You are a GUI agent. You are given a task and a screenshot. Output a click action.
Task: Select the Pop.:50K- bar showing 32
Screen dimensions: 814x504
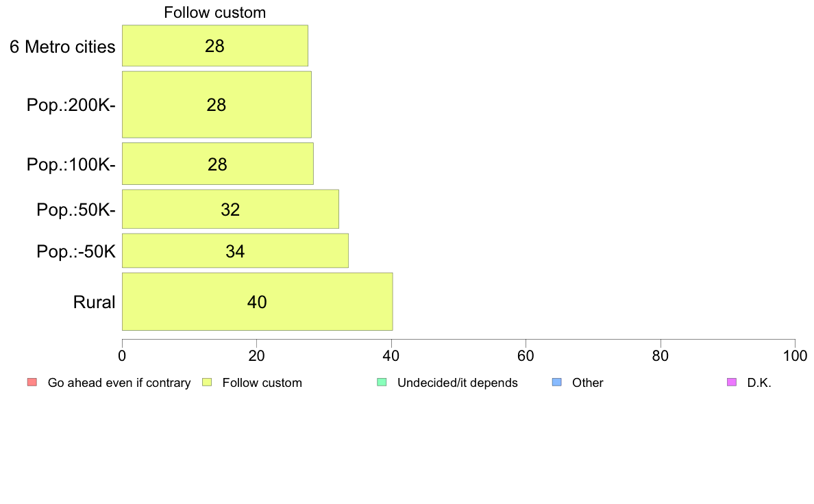[230, 209]
